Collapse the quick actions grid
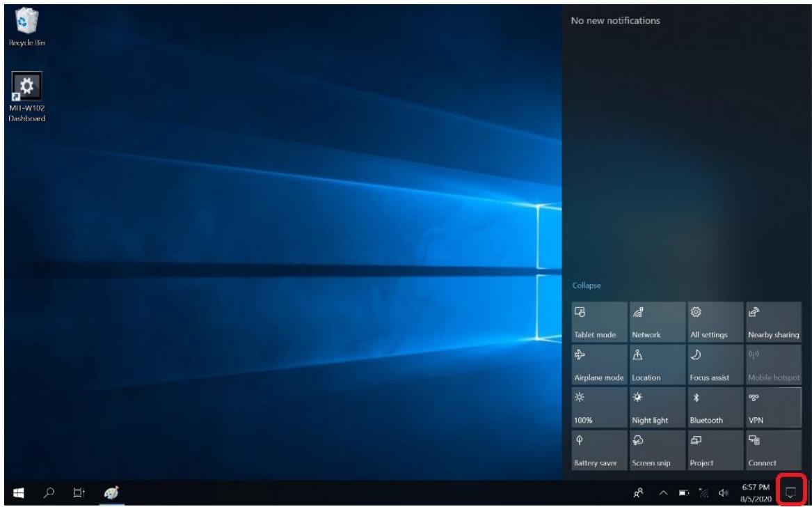812x507 pixels. [x=585, y=286]
